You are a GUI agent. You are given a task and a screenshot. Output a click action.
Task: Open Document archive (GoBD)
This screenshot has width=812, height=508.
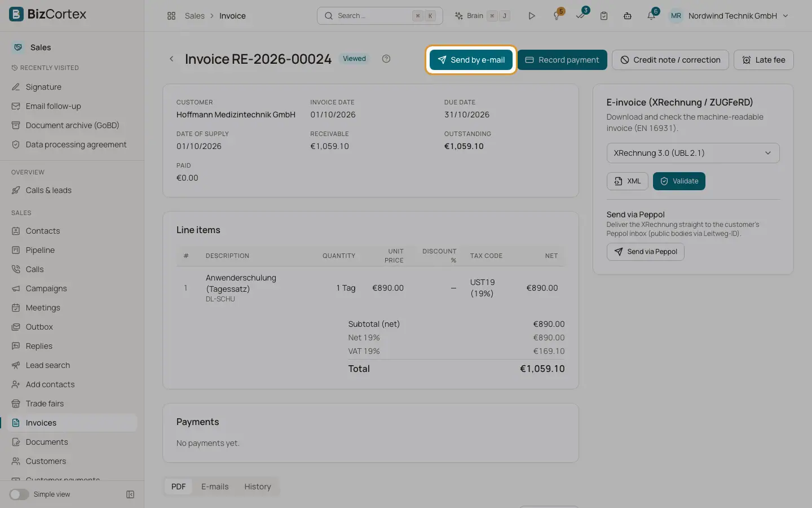tap(72, 125)
